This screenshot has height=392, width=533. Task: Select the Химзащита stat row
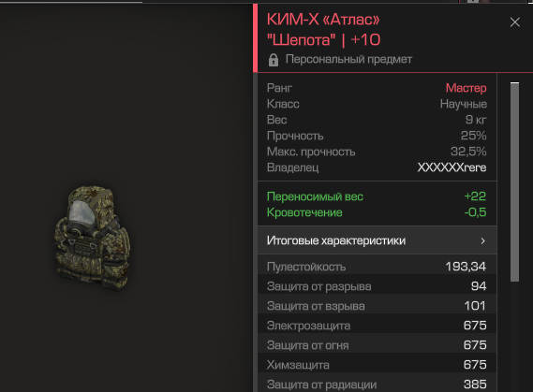pos(377,365)
